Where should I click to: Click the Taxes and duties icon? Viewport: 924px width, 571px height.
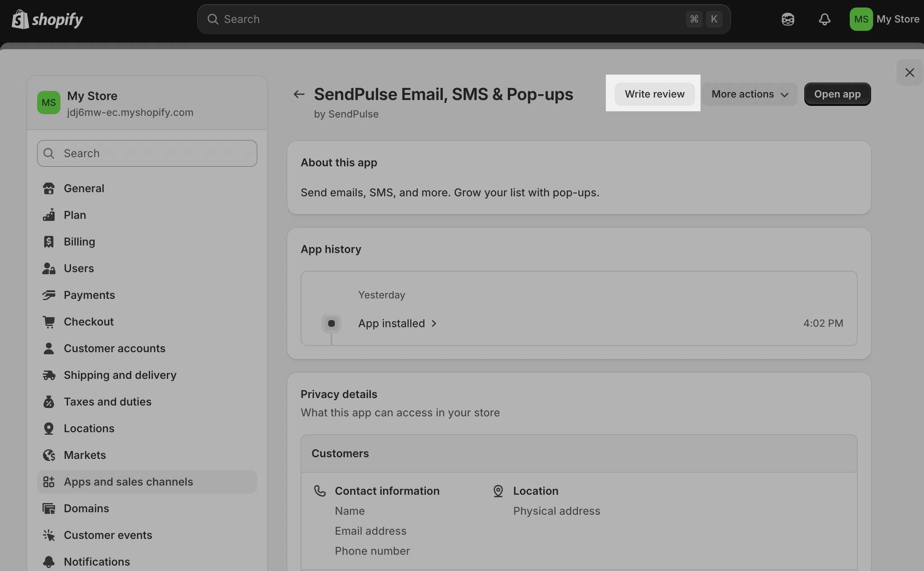click(x=49, y=402)
